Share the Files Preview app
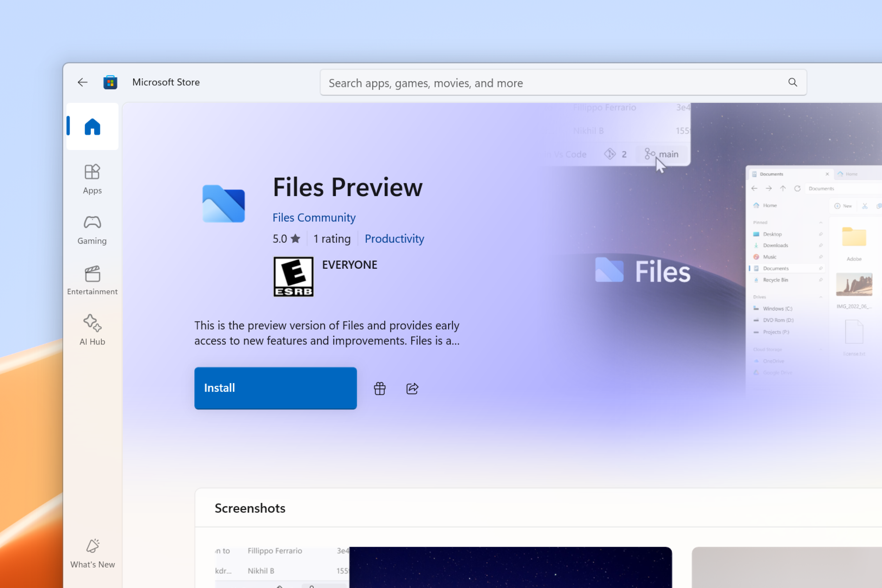The height and width of the screenshot is (588, 882). tap(412, 388)
